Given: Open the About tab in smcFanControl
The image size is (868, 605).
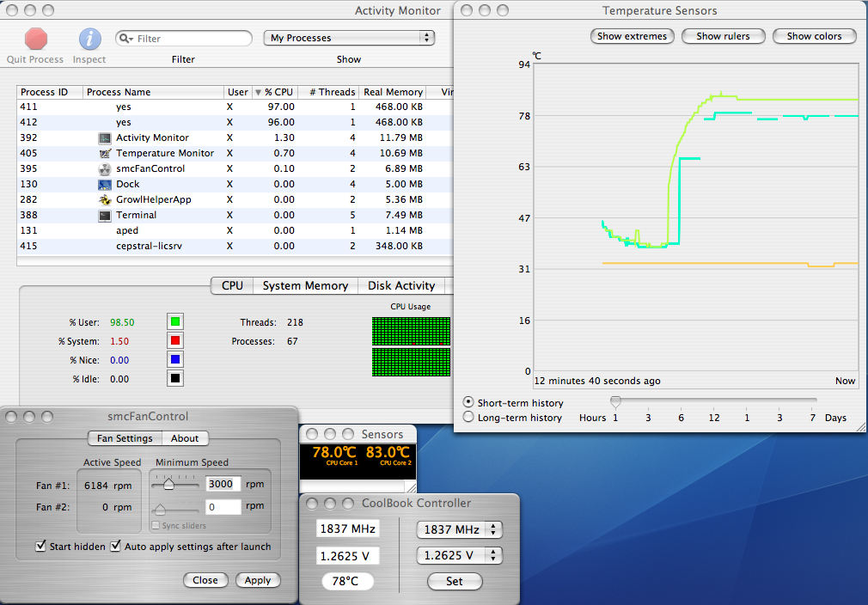Looking at the screenshot, I should click(x=185, y=438).
